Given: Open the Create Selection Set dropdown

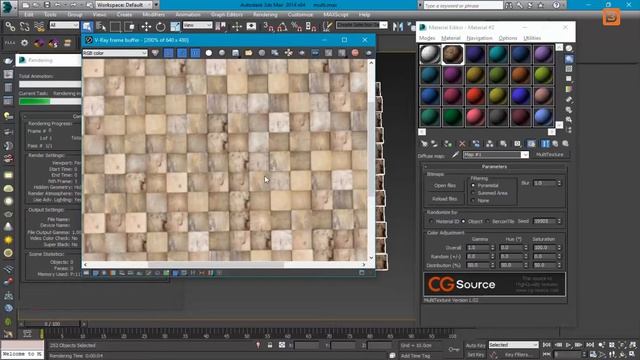Looking at the screenshot, I should pyautogui.click(x=362, y=25).
